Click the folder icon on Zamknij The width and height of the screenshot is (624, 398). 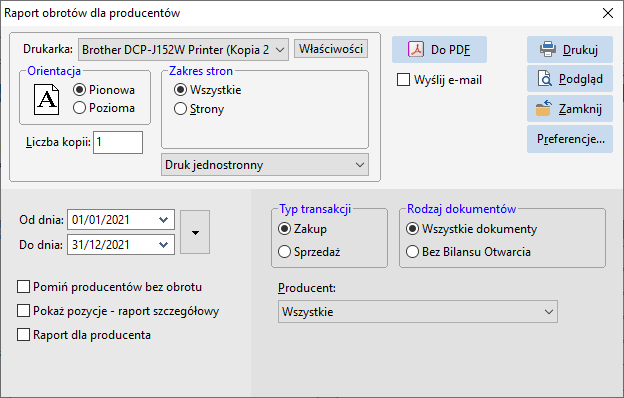[543, 108]
